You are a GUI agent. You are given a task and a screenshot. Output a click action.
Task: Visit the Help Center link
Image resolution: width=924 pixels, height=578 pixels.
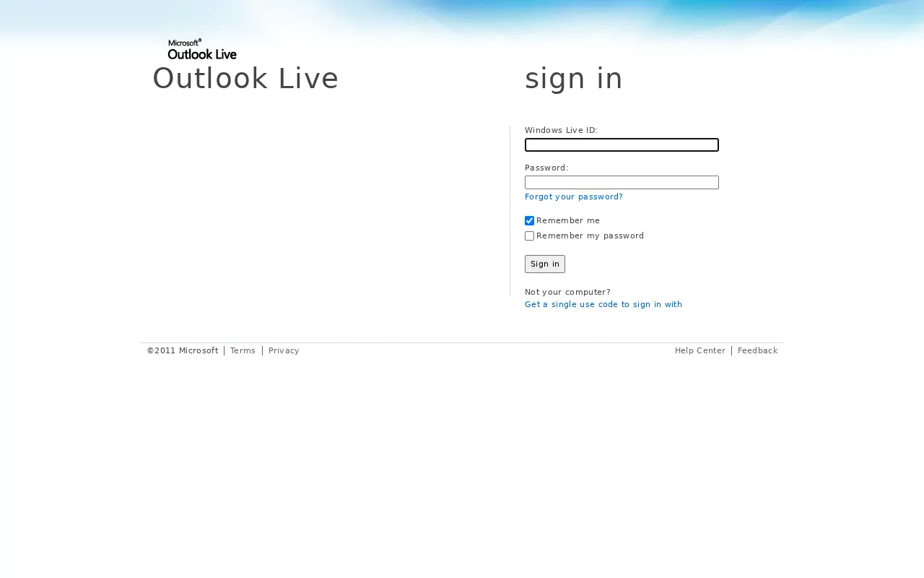tap(700, 351)
